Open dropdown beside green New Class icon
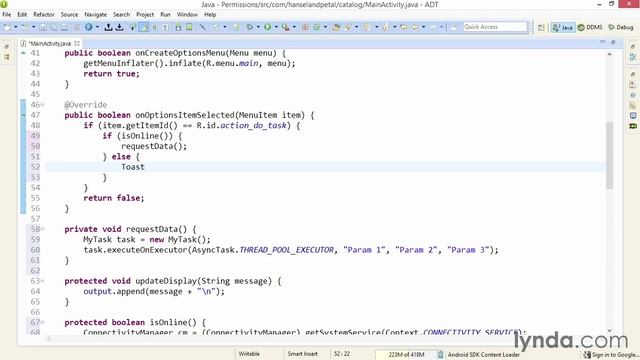The height and width of the screenshot is (360, 640). [x=325, y=27]
